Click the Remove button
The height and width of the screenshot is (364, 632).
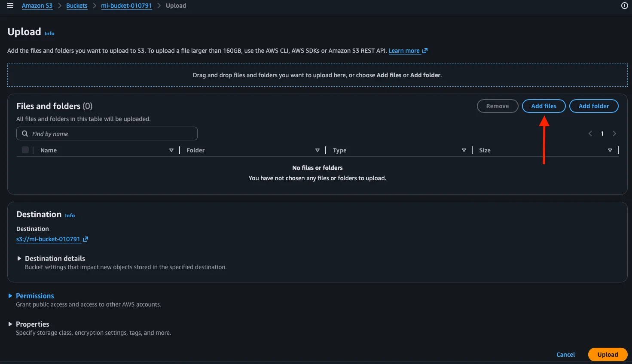(498, 106)
